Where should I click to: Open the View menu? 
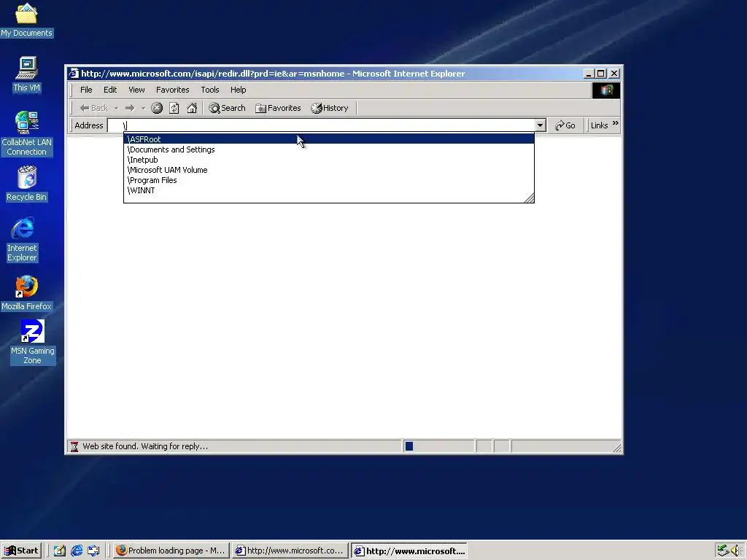136,90
